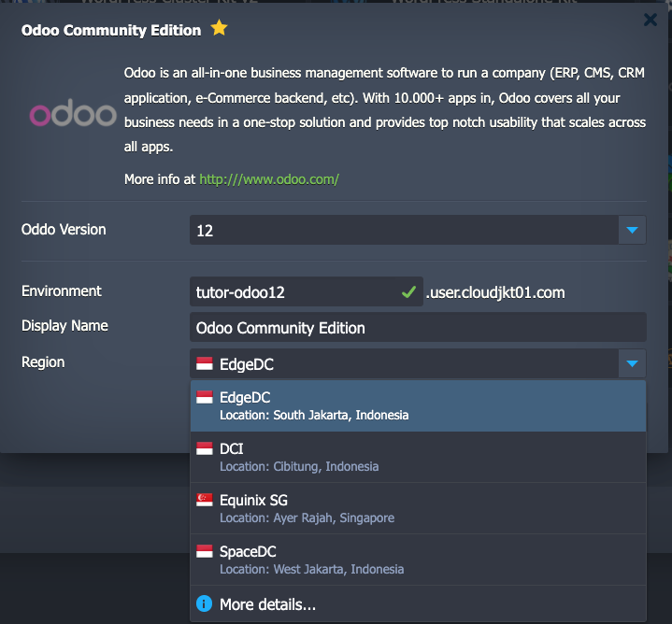
Task: Click the 'Location: West Jakarta, Indonesia' text
Action: 311,569
